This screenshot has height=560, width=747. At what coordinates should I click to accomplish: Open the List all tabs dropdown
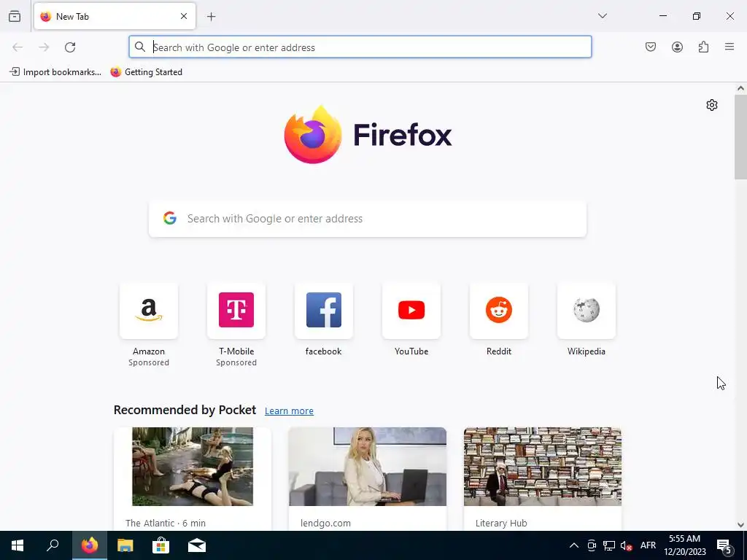(x=602, y=16)
